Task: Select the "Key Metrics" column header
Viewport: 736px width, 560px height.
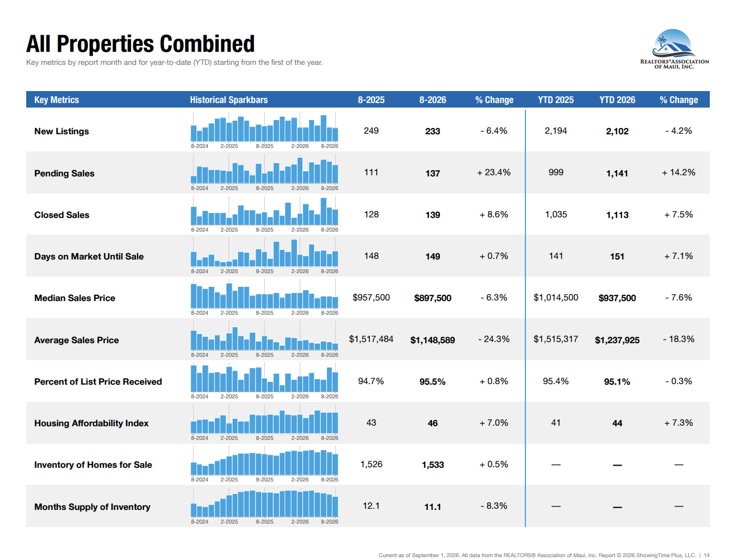Action: click(56, 100)
